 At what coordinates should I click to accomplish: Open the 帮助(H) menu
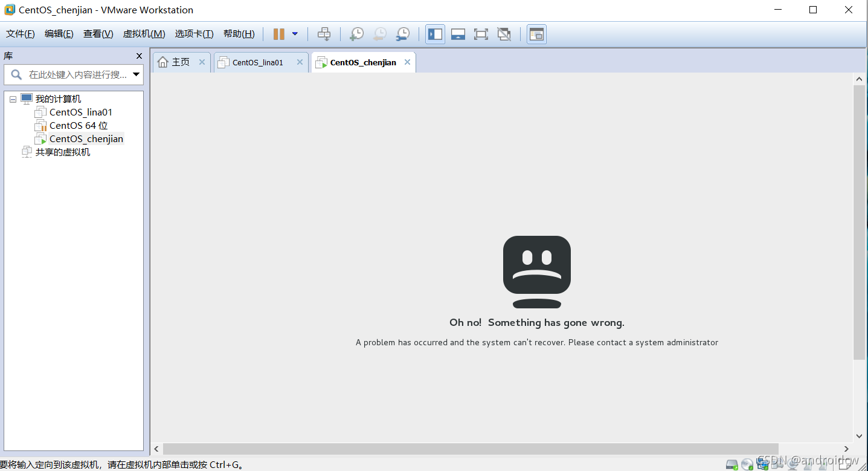point(239,34)
